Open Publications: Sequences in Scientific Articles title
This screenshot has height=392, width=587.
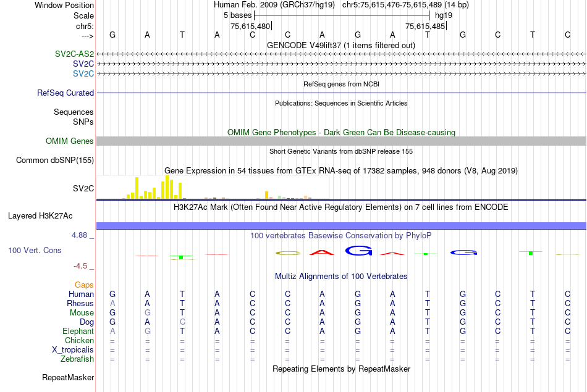pyautogui.click(x=341, y=103)
